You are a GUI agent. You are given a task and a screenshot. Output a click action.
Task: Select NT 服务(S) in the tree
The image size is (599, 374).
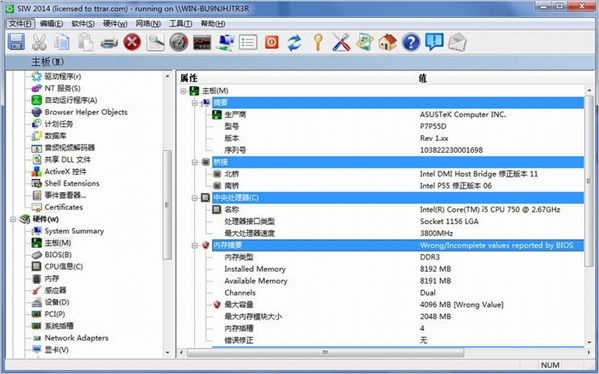(62, 88)
